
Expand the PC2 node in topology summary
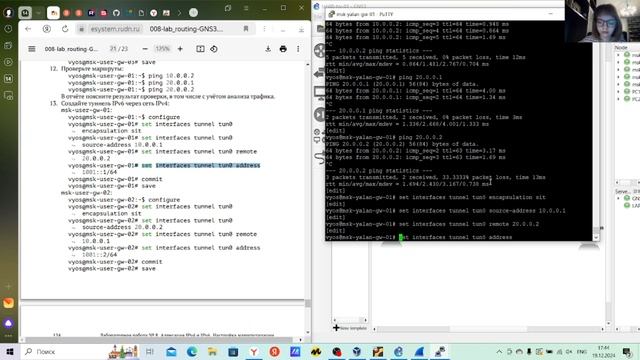618,99
